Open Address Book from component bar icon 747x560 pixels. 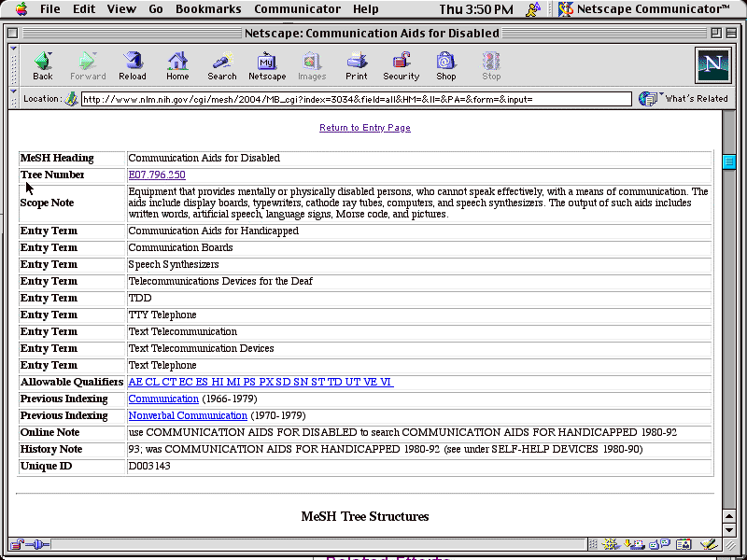tap(684, 544)
